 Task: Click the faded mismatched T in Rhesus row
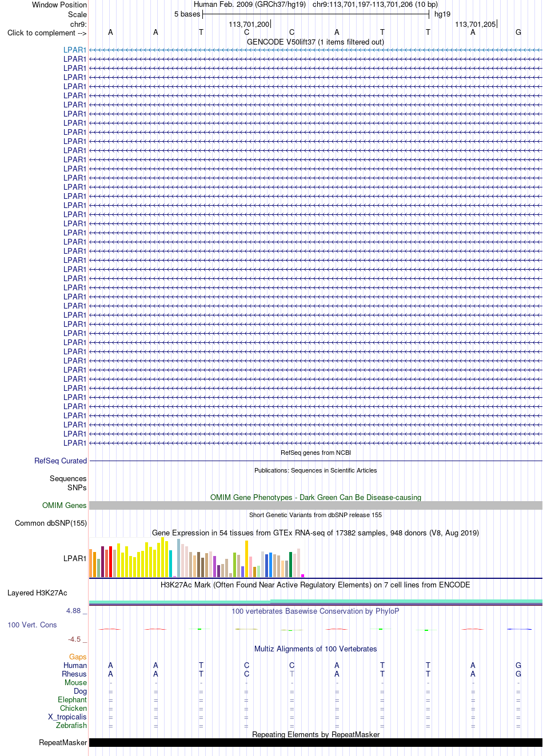tap(292, 674)
